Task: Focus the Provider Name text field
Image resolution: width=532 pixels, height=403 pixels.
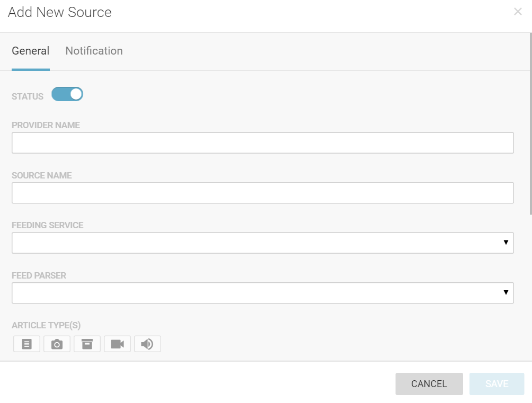Action: point(262,143)
